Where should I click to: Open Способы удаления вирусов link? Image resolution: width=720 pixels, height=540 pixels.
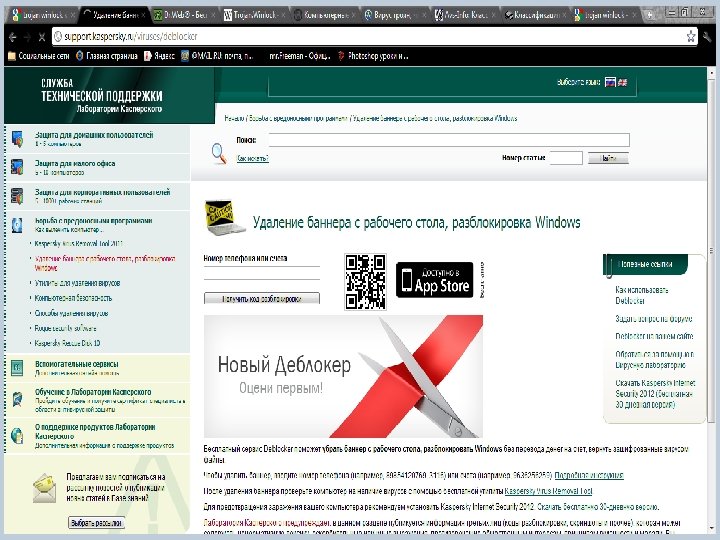71,313
